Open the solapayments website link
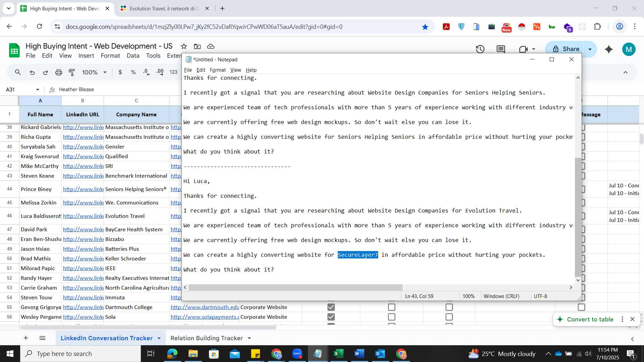Viewport: 644px width, 362px height. (205, 317)
